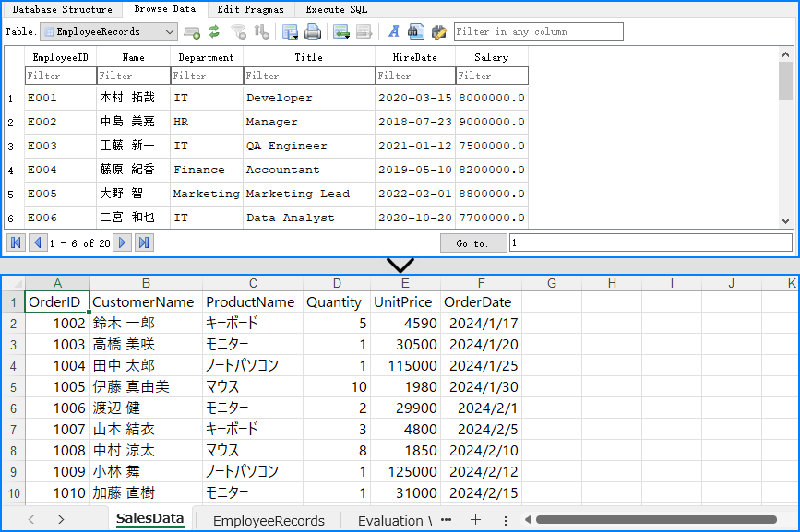Open hidden sheet tabs ellipsis menu
800x532 pixels.
click(x=446, y=520)
